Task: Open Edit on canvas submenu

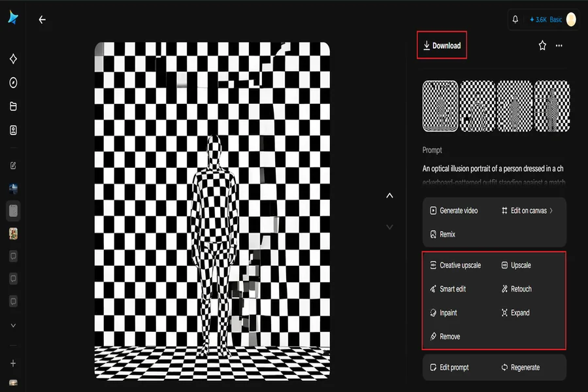Action: tap(527, 210)
